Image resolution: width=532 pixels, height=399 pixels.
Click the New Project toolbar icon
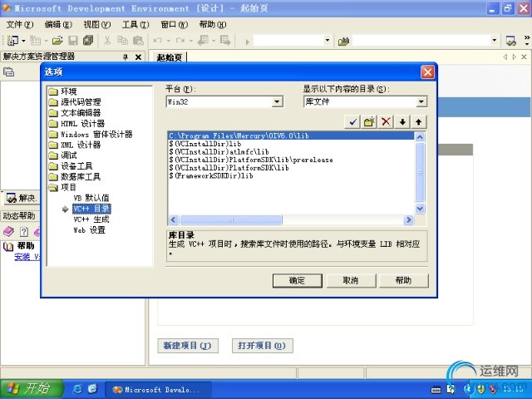[13, 41]
